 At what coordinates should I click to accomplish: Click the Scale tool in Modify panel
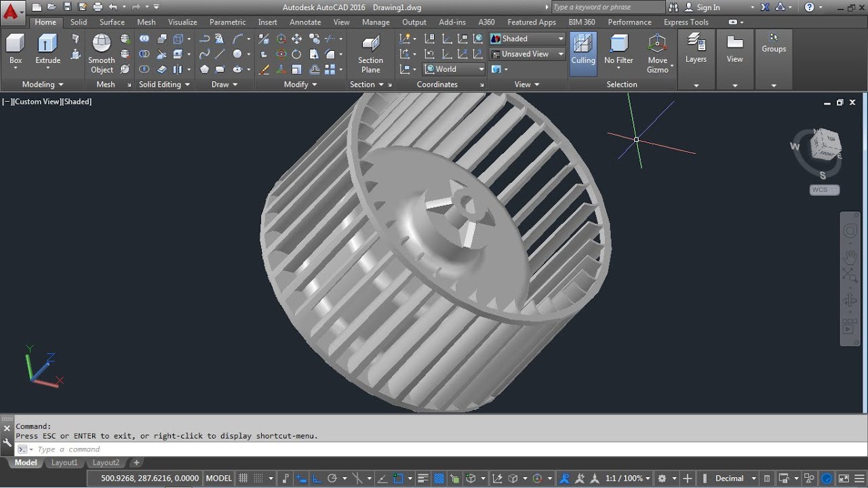pyautogui.click(x=297, y=69)
